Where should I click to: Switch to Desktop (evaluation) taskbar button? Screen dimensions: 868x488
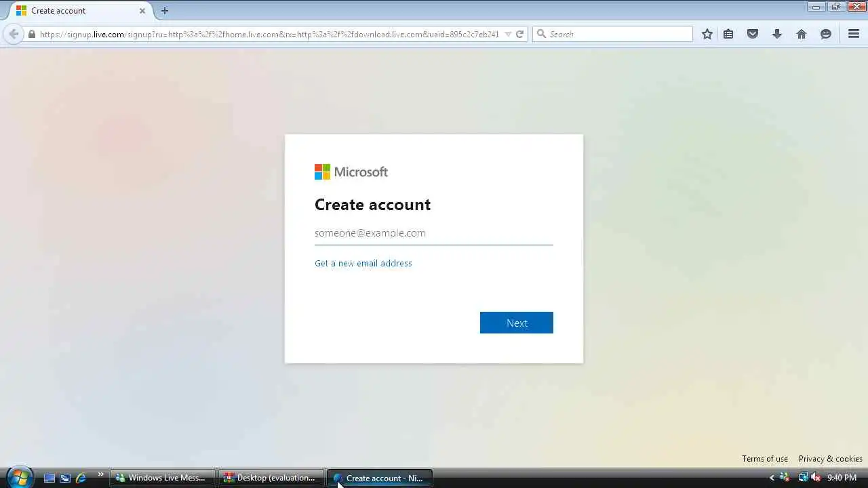(271, 478)
